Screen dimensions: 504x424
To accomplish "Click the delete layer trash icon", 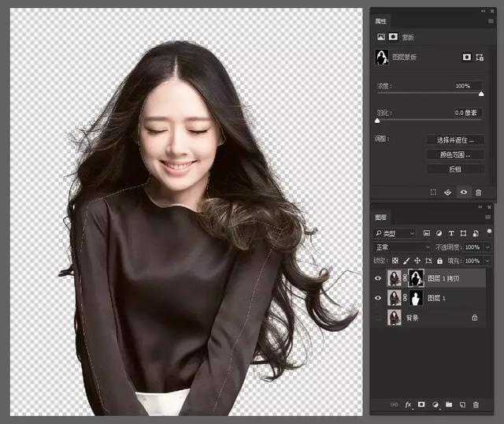I will [x=476, y=405].
